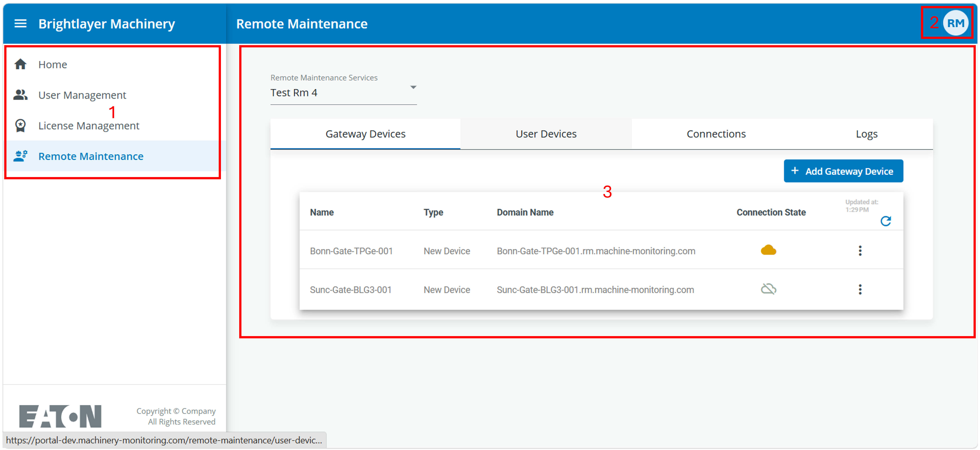Open the hamburger navigation menu
This screenshot has height=450, width=980.
[x=20, y=24]
